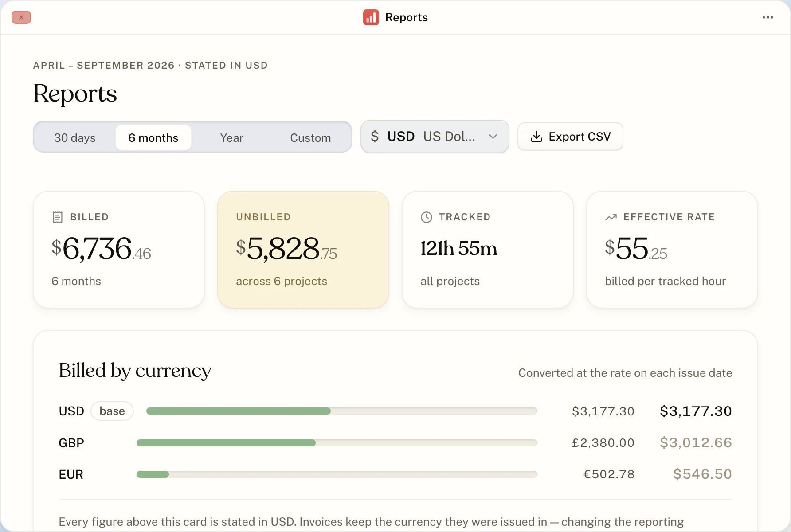Switch to the Year range
791x532 pixels.
click(x=232, y=138)
